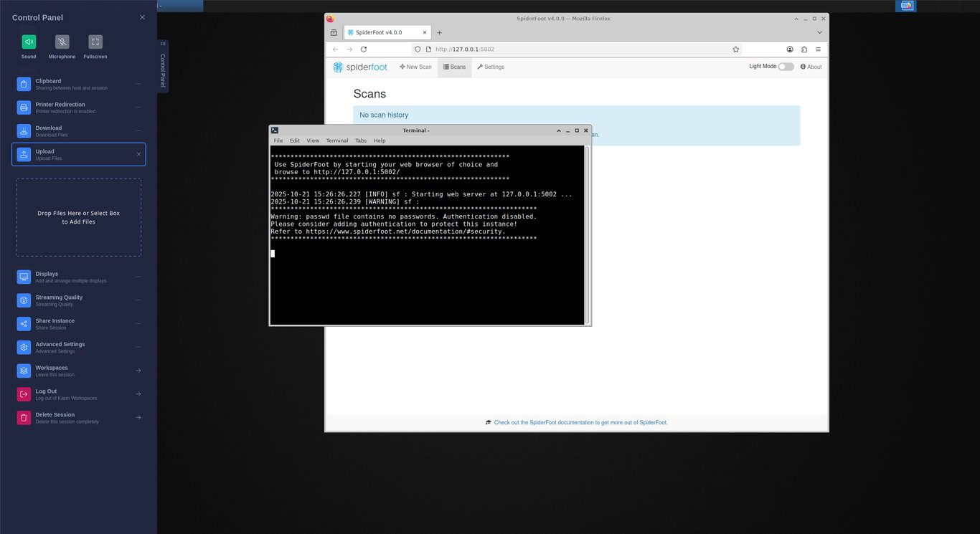Image resolution: width=980 pixels, height=534 pixels.
Task: Expand the Advanced Settings ellipsis
Action: [x=138, y=347]
